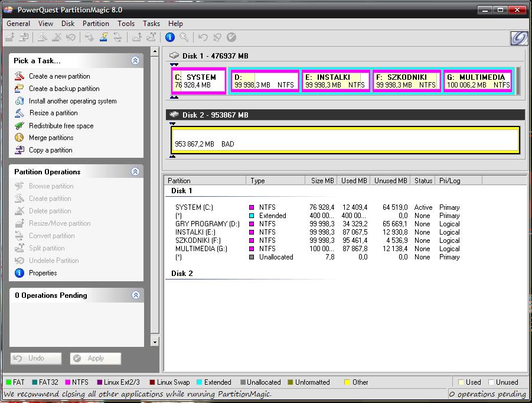This screenshot has width=532, height=403.
Task: Start the Copy a partition task
Action: [51, 150]
